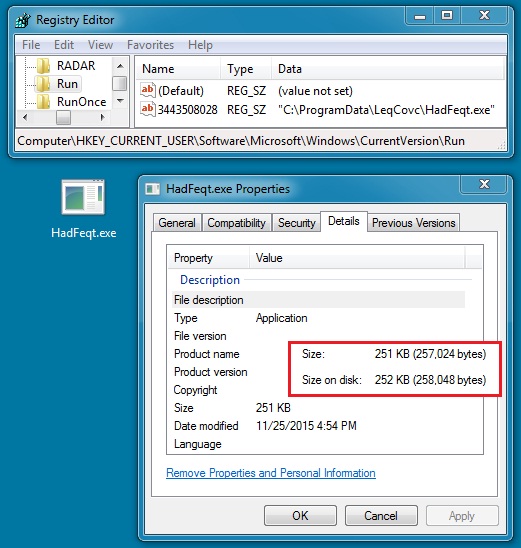The height and width of the screenshot is (548, 521).
Task: Click the Cancel button
Action: coord(381,515)
